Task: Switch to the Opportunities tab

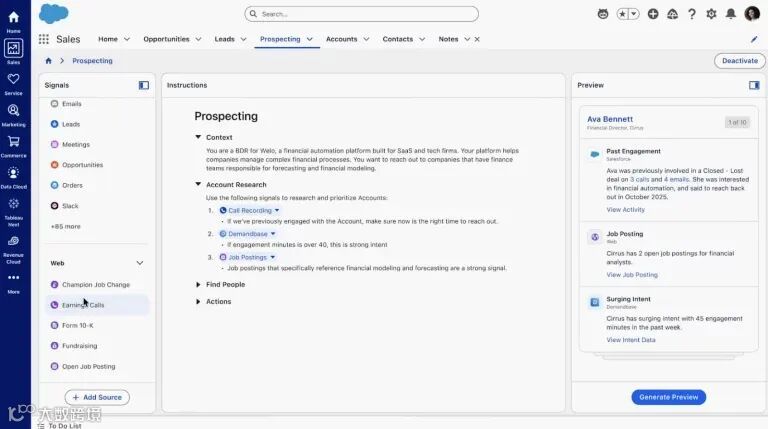Action: click(x=166, y=39)
